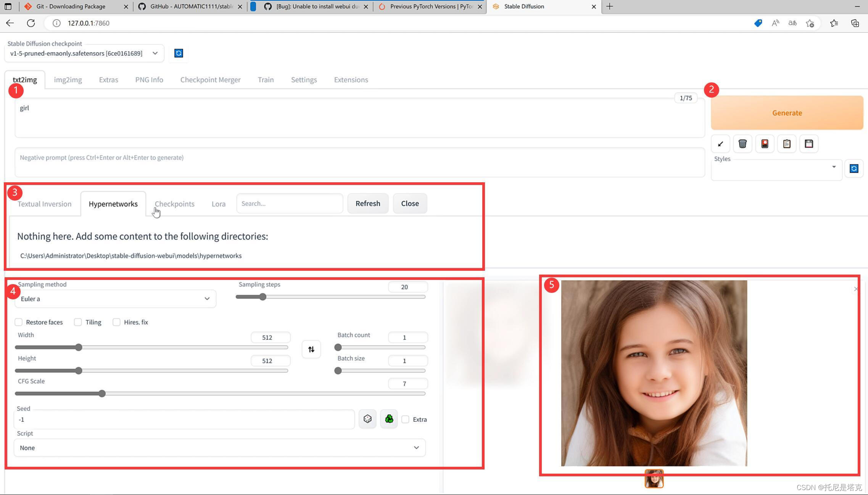Click the Width slider handle
The width and height of the screenshot is (868, 495).
tap(79, 347)
